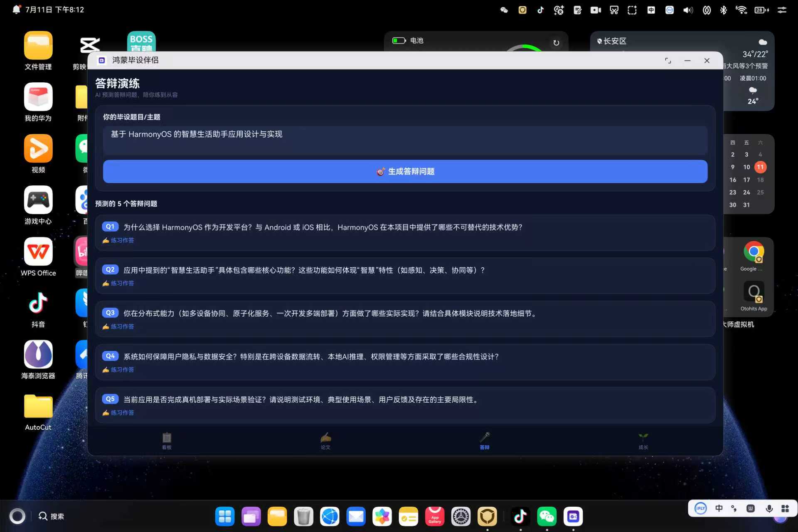This screenshot has height=532, width=798.
Task: Open the 视频 desktop app
Action: tap(38, 154)
